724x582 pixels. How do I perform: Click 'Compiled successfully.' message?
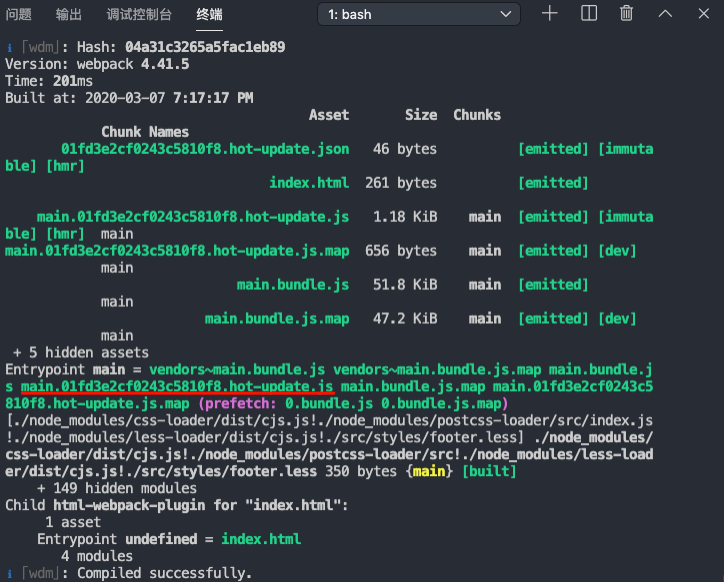tap(165, 573)
